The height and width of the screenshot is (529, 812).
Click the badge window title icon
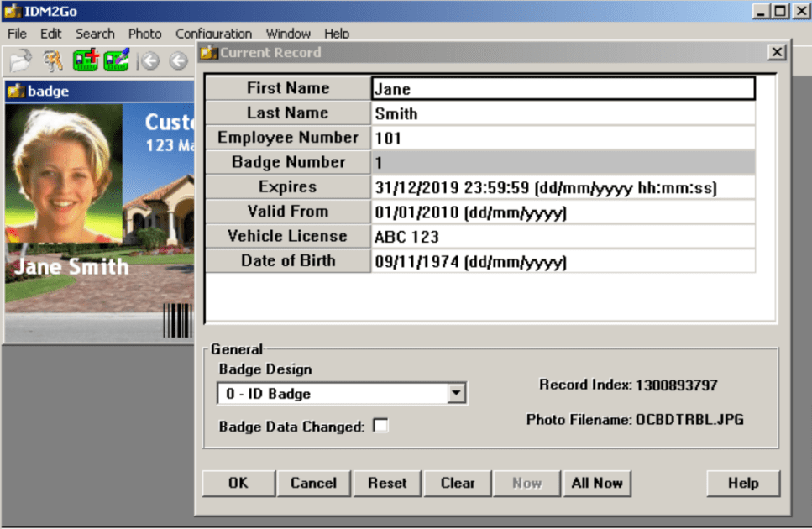click(16, 91)
